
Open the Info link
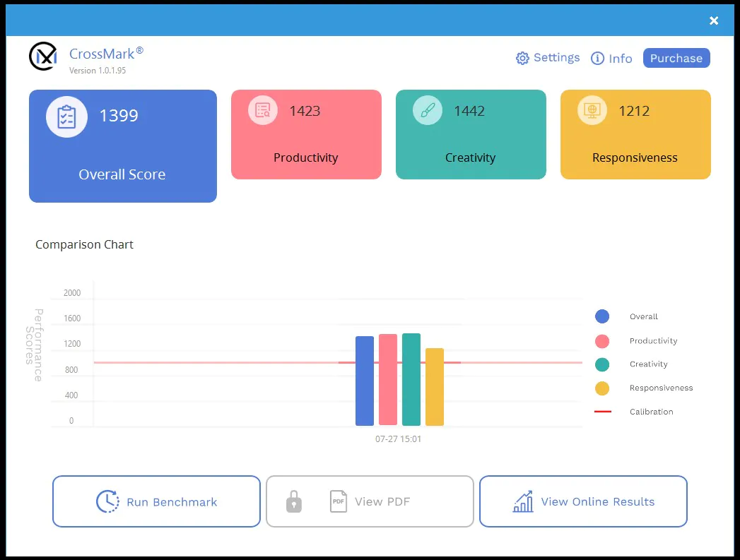[x=620, y=59]
